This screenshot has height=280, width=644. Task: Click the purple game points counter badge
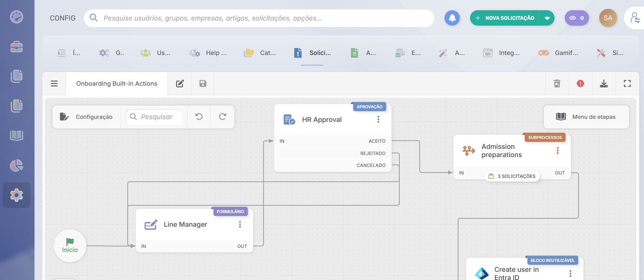click(x=577, y=18)
